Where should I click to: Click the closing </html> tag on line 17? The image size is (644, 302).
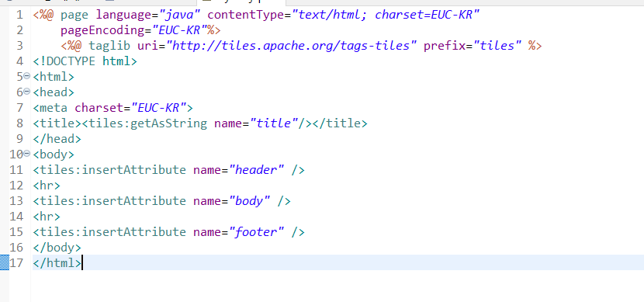point(57,263)
